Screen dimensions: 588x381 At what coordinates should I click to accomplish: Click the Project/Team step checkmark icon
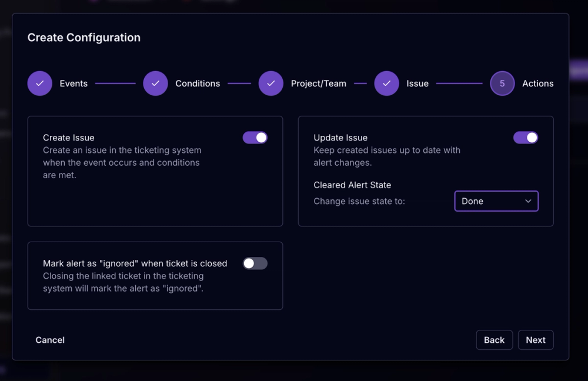271,83
